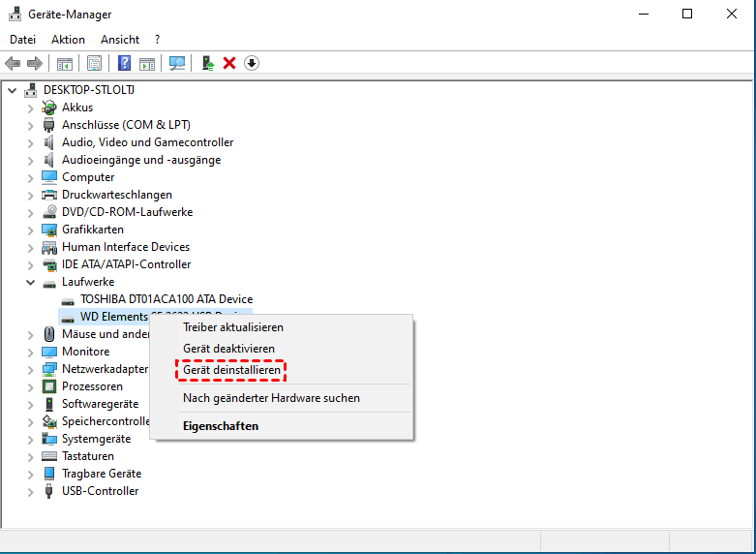The width and height of the screenshot is (756, 554).
Task: Expand the Audioeingänge und -ausgänge category
Action: coord(30,160)
